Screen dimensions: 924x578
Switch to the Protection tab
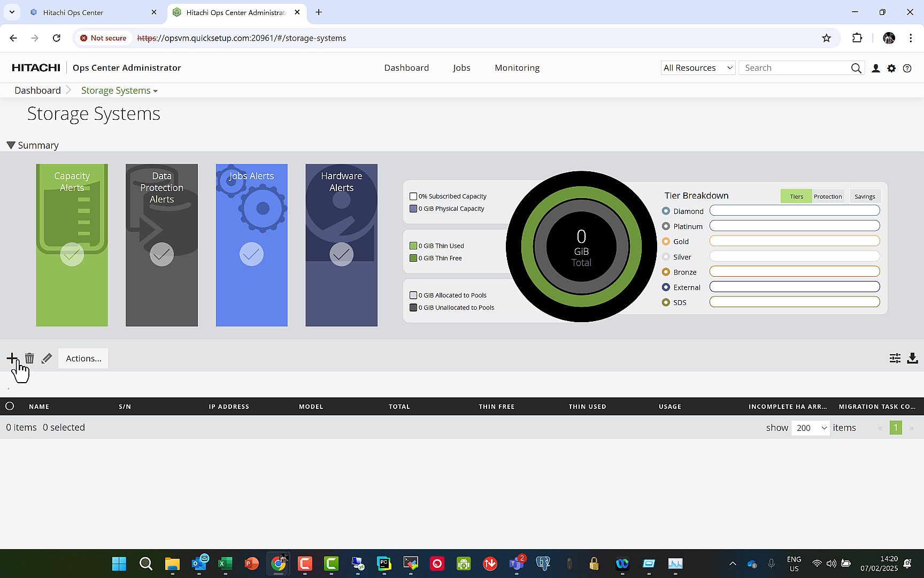828,196
